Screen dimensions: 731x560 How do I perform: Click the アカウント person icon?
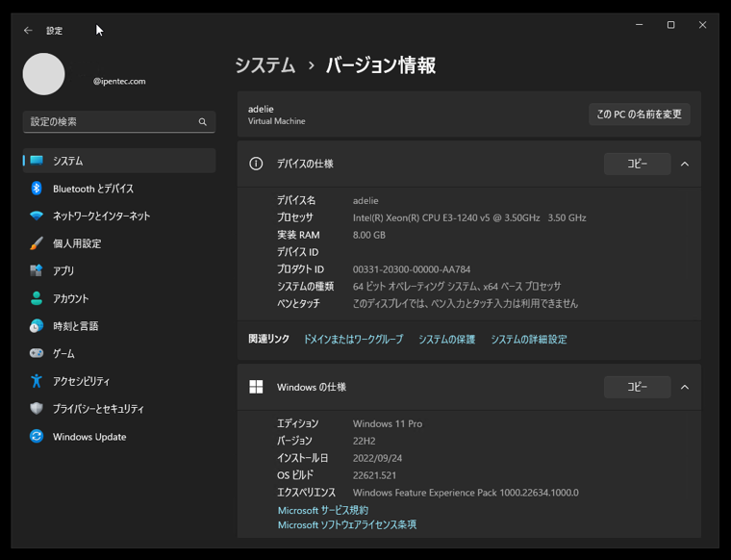coord(37,298)
